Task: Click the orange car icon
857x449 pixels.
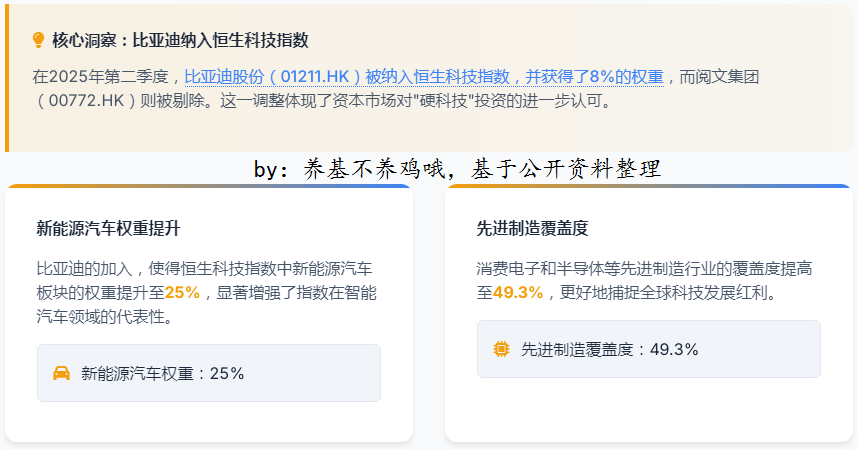Action: (61, 373)
